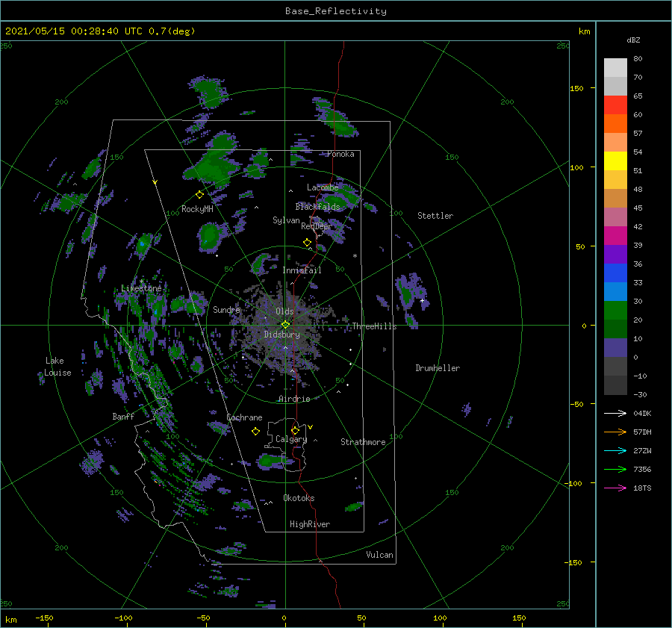Click the orange 57DM arrow in legend
The height and width of the screenshot is (628, 672).
pyautogui.click(x=615, y=432)
